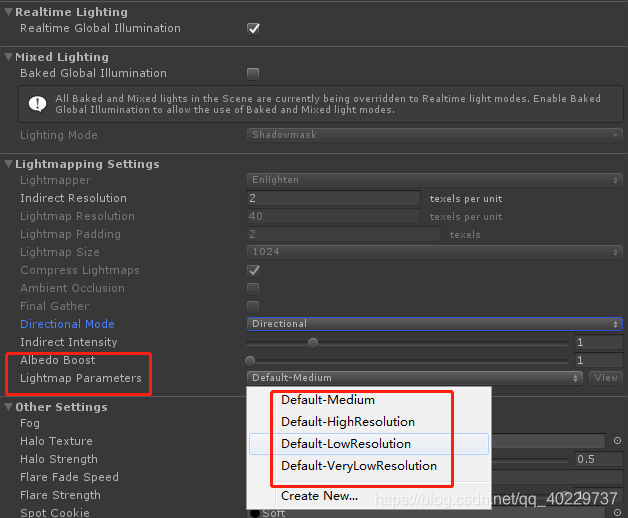Toggle Realtime Global Illumination checkbox
The image size is (628, 518).
coord(253,29)
